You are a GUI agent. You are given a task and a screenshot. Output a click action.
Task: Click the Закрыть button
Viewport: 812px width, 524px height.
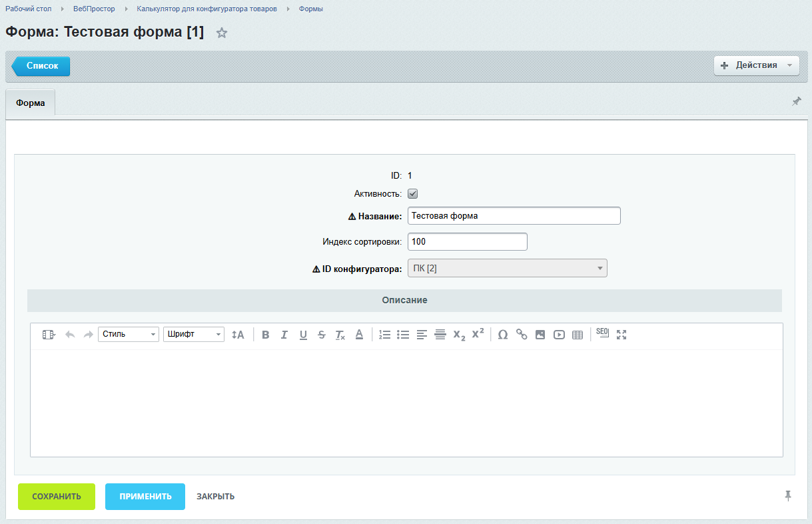click(x=215, y=497)
